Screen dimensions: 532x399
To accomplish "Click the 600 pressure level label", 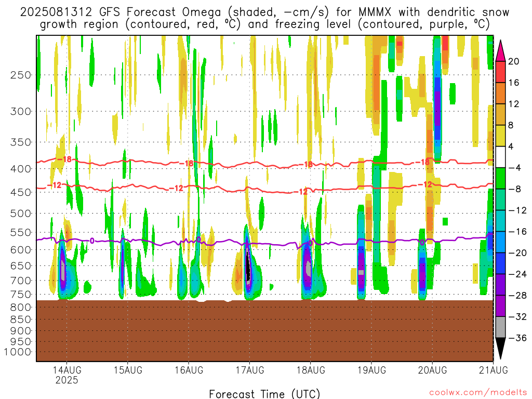I will (x=21, y=250).
